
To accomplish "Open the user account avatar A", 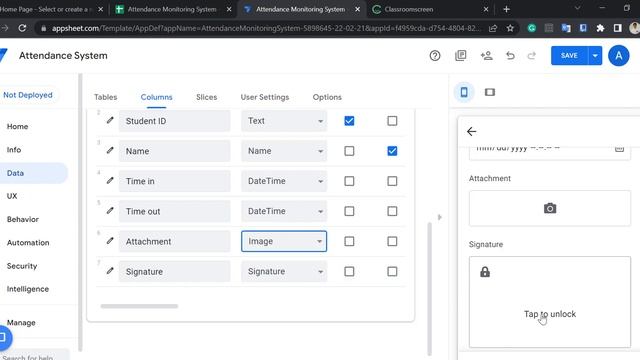I will coord(618,56).
